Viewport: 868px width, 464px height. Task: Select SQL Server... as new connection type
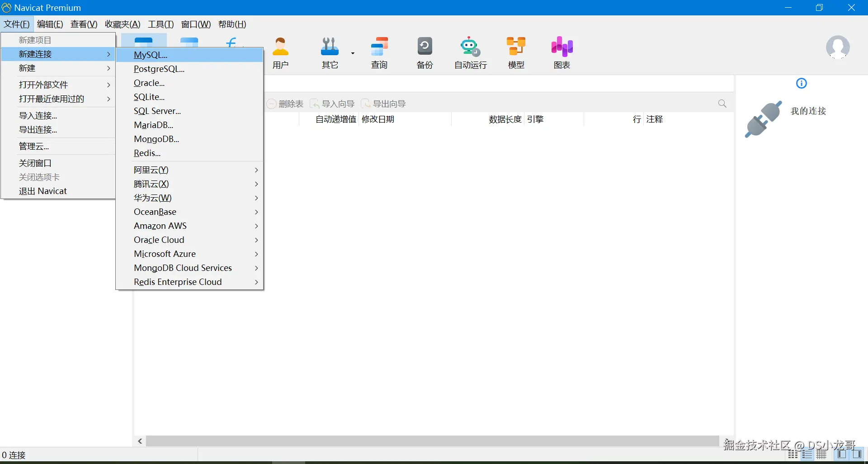pos(190,111)
